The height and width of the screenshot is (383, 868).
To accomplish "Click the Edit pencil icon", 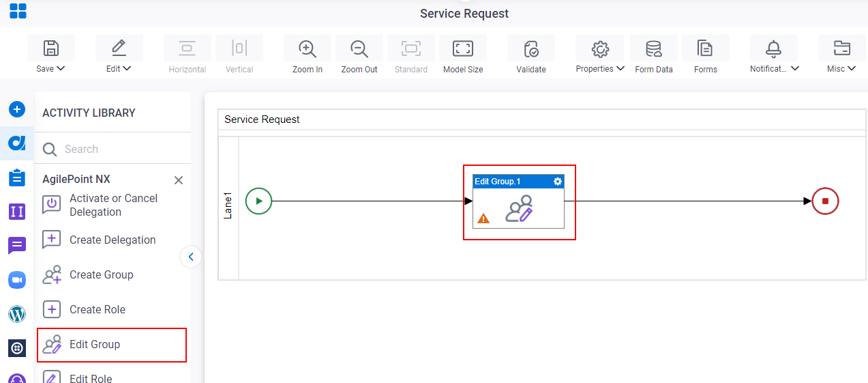I will 119,48.
